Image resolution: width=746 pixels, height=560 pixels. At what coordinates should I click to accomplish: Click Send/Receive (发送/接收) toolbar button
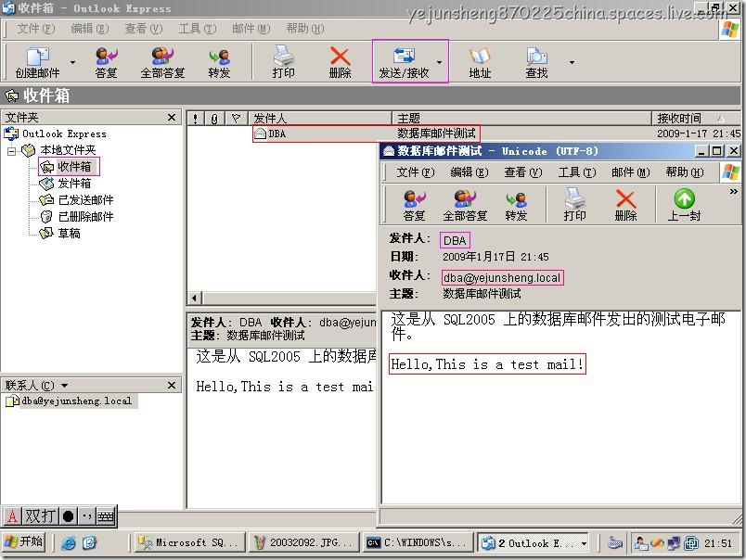coord(404,62)
